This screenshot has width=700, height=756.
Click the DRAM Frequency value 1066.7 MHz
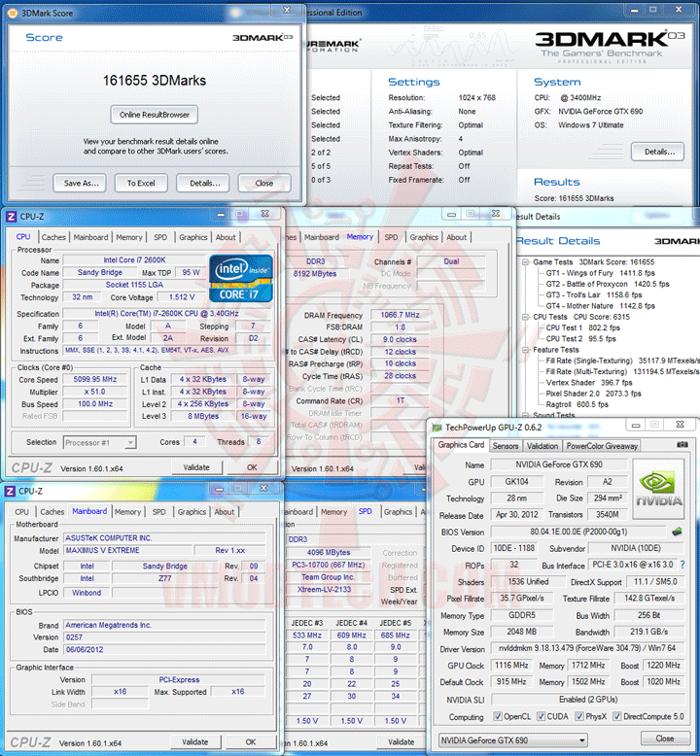(400, 315)
